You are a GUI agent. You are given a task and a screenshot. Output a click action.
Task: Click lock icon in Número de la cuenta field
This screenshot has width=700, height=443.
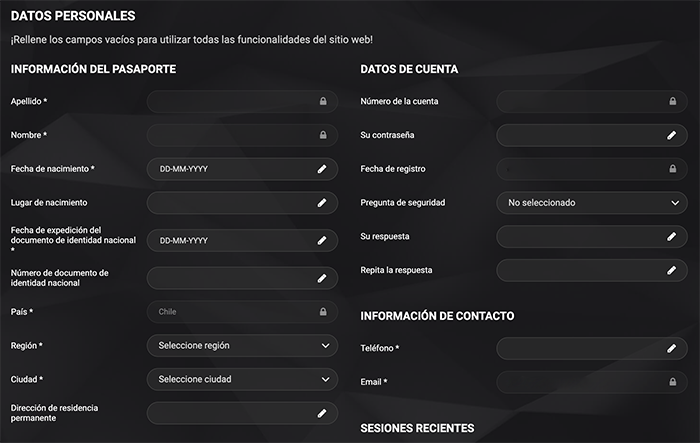click(x=672, y=101)
